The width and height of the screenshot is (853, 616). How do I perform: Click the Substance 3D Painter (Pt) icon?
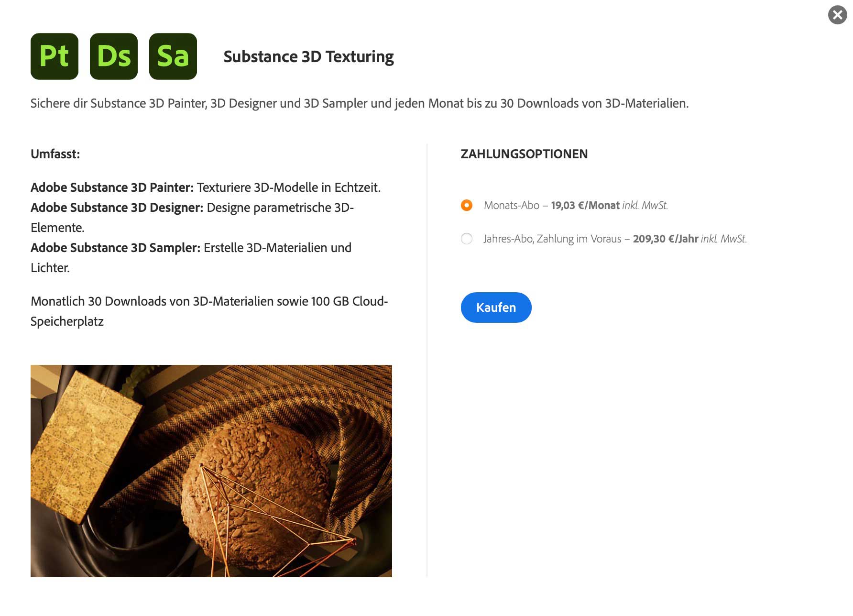click(55, 56)
